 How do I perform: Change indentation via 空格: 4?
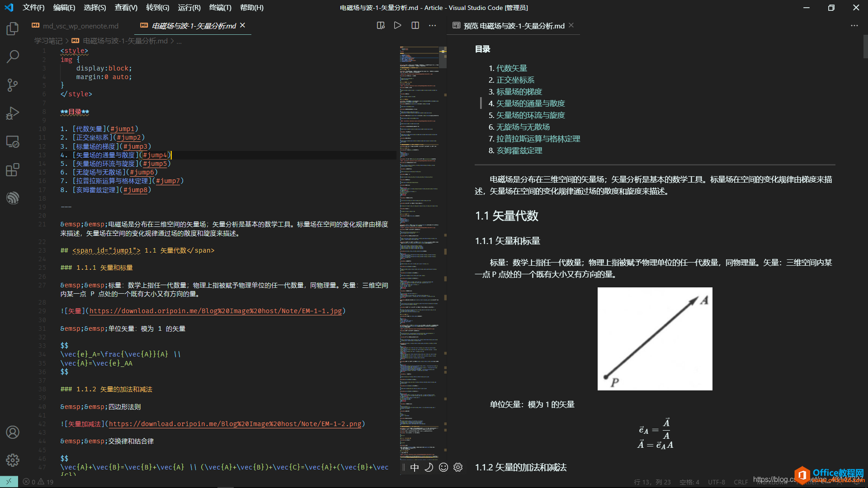[689, 482]
